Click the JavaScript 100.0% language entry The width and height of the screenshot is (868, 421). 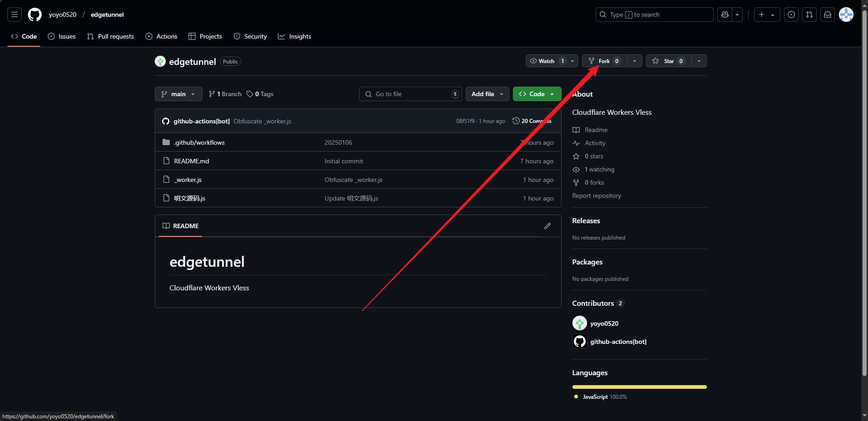tap(601, 397)
